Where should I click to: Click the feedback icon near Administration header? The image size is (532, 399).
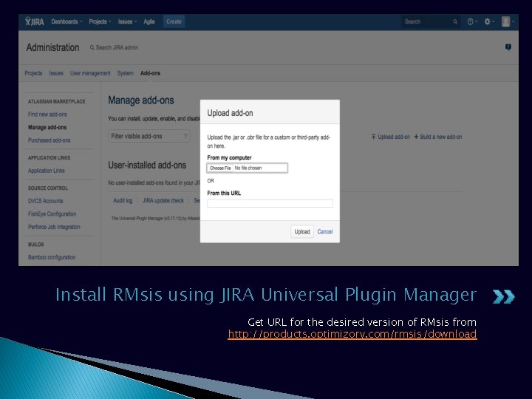coord(508,47)
